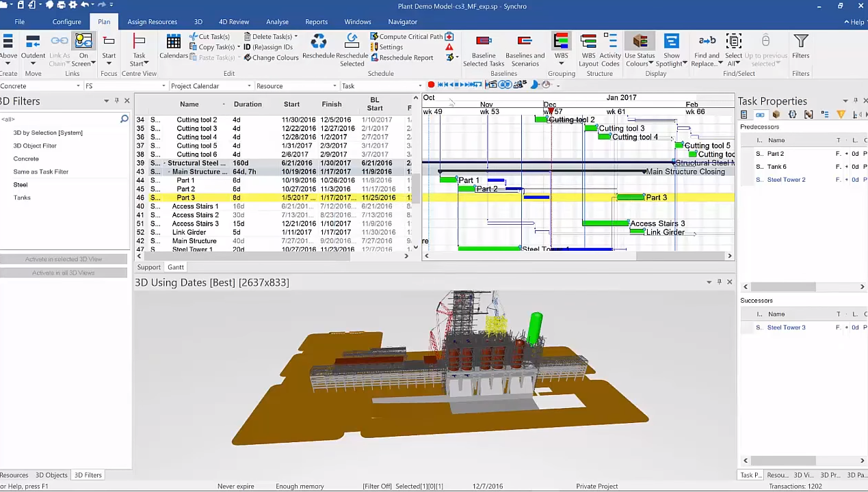Screen dimensions: 868x492
Task: Open the 3D resources cube tab in Task Properties
Action: tap(776, 114)
